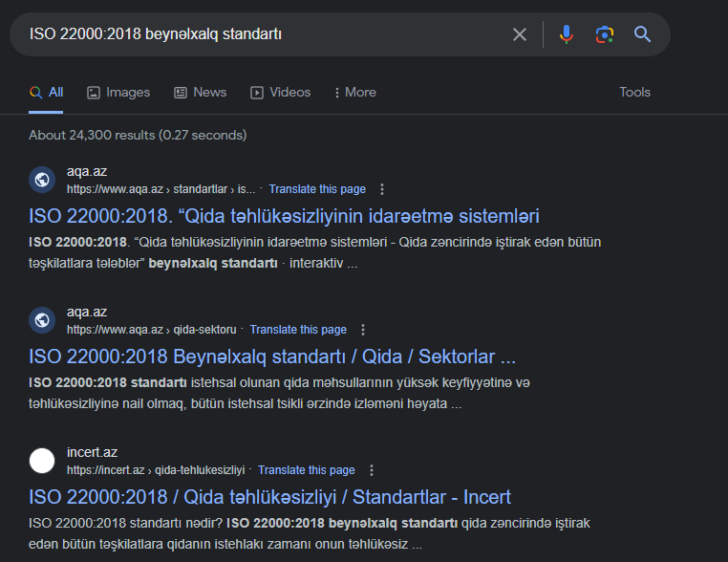Viewport: 728px width, 562px height.
Task: Expand the More search categories menu
Action: 355,93
